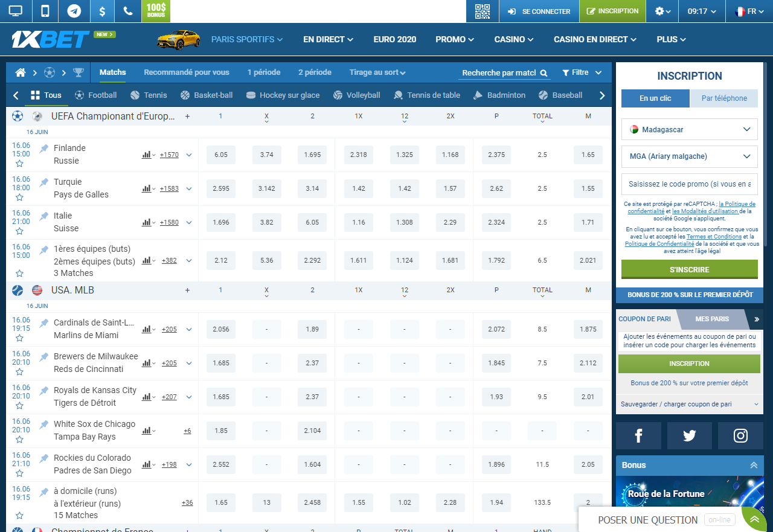The image size is (773, 532).
Task: Select the Recommandé pour vous tab
Action: coord(187,72)
